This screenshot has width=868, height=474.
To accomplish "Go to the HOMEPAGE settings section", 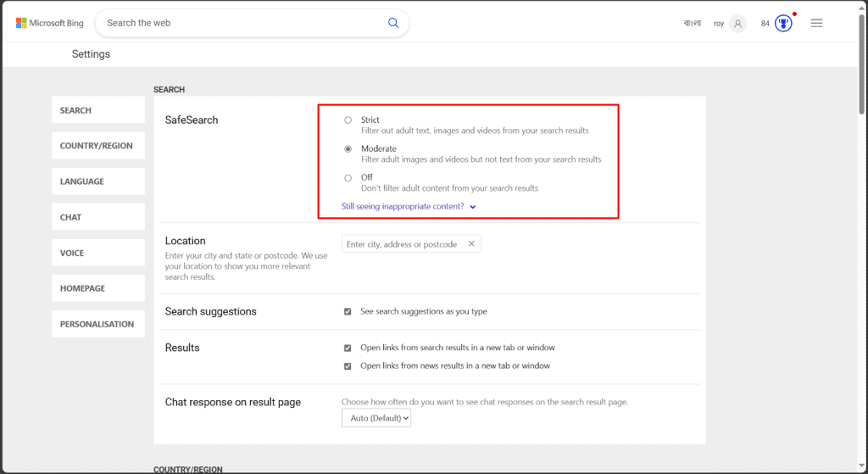I will [x=98, y=288].
